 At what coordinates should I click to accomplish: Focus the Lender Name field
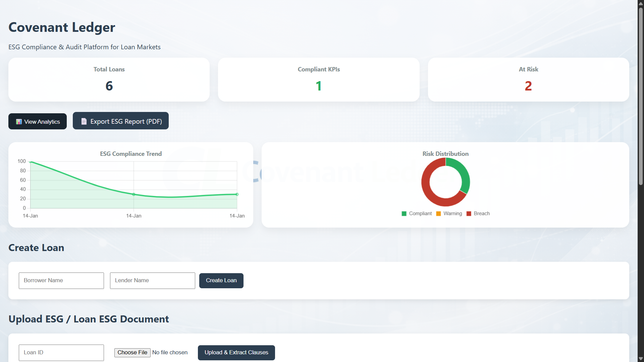(x=153, y=281)
